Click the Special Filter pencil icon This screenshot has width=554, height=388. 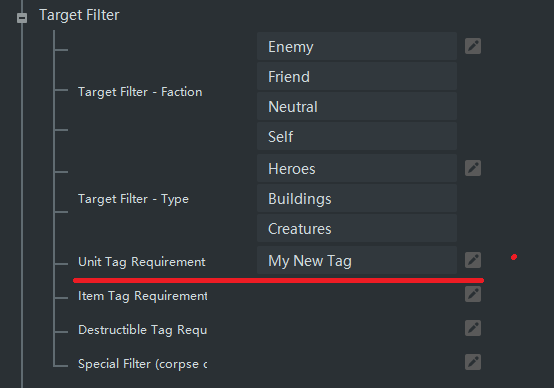(x=473, y=362)
